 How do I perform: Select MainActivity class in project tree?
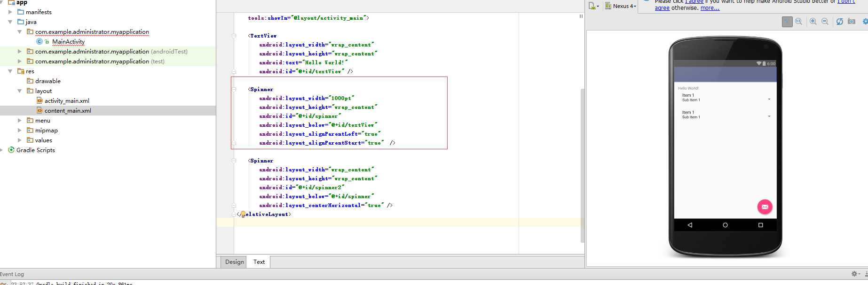pos(68,42)
